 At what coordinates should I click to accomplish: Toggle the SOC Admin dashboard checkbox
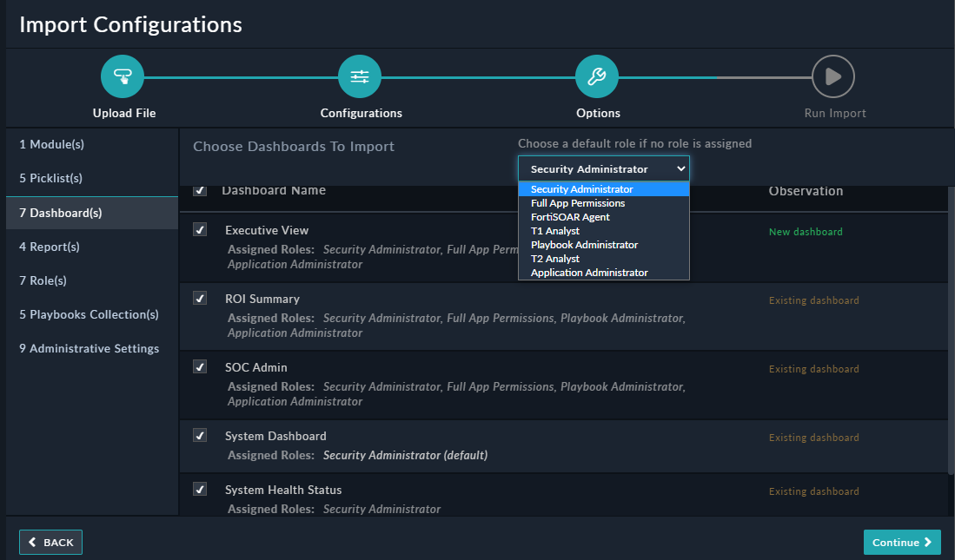[199, 366]
